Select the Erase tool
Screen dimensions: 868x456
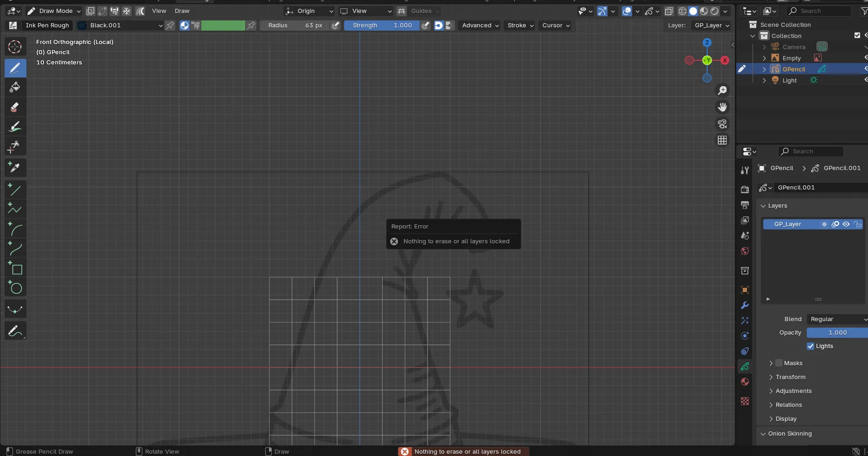(x=15, y=107)
